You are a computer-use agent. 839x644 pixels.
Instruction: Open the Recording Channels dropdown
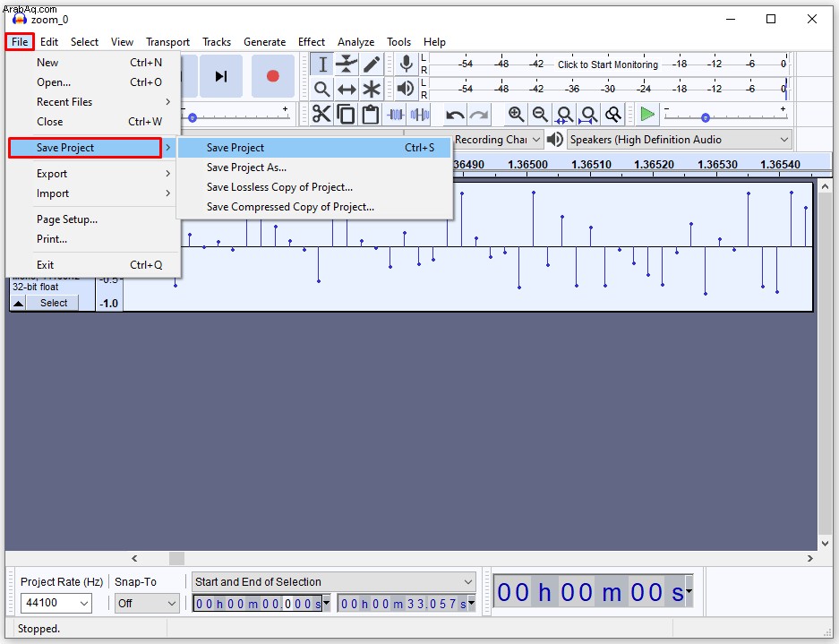point(498,140)
